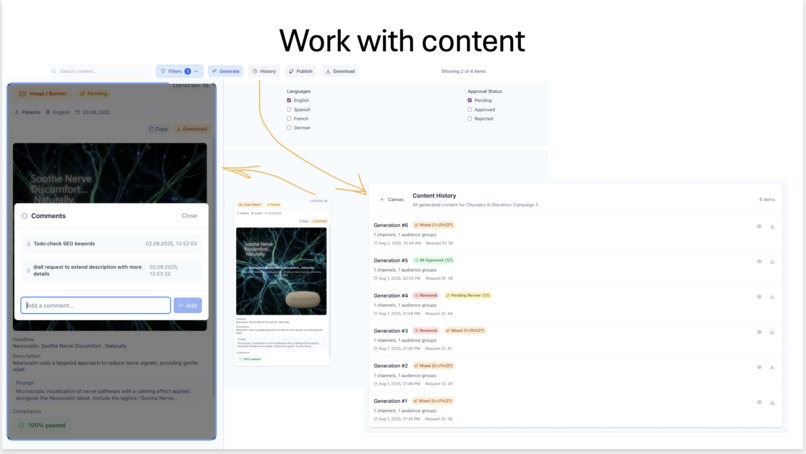
Task: Select the Generation #4 row title
Action: click(391, 296)
